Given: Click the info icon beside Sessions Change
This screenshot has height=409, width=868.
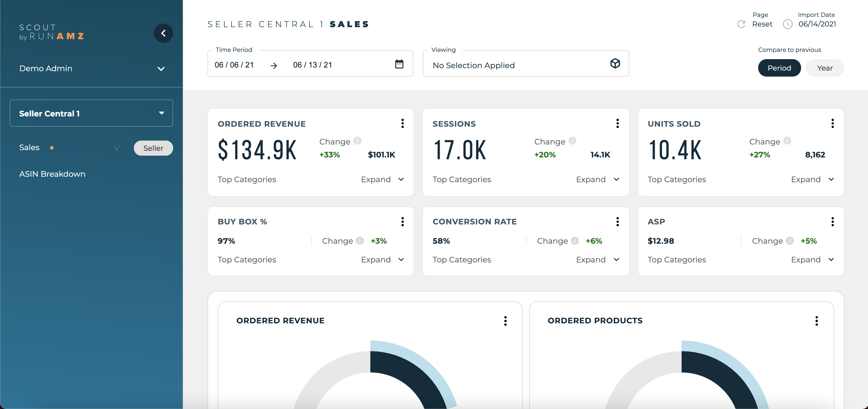Looking at the screenshot, I should coord(572,141).
